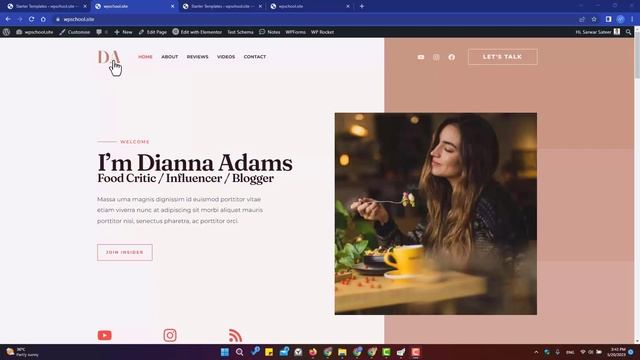Go back with the browser back arrow

(8, 19)
